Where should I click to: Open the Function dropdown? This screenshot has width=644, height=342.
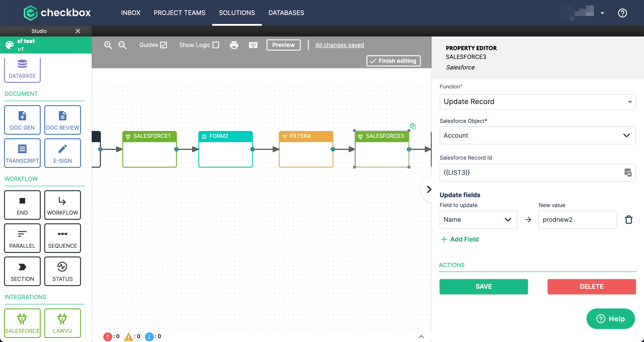538,102
